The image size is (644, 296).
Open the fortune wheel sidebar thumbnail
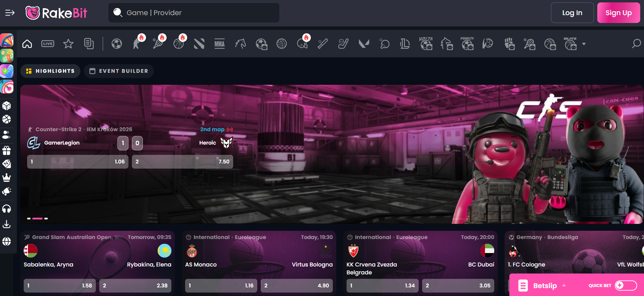pos(7,40)
